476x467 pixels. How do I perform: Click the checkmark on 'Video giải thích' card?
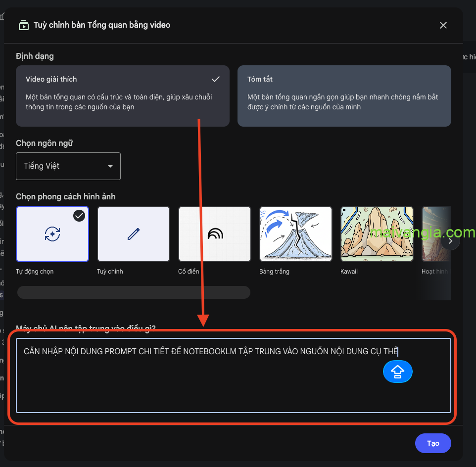215,79
